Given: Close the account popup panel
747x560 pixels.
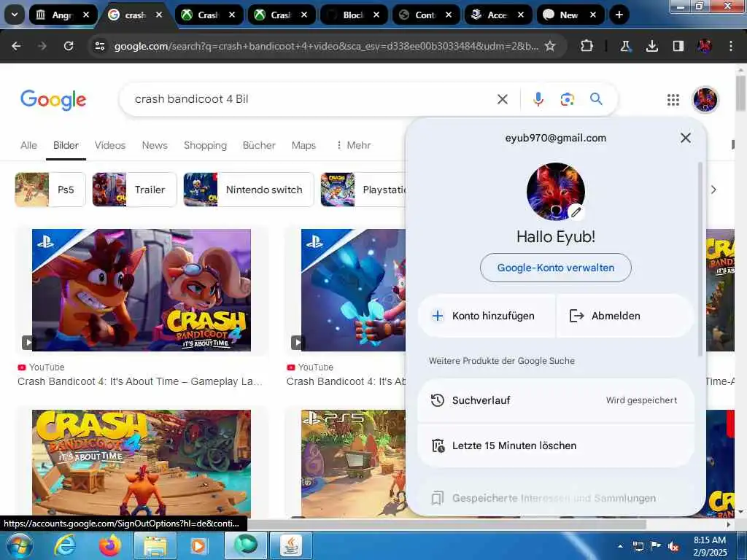Looking at the screenshot, I should [x=686, y=138].
